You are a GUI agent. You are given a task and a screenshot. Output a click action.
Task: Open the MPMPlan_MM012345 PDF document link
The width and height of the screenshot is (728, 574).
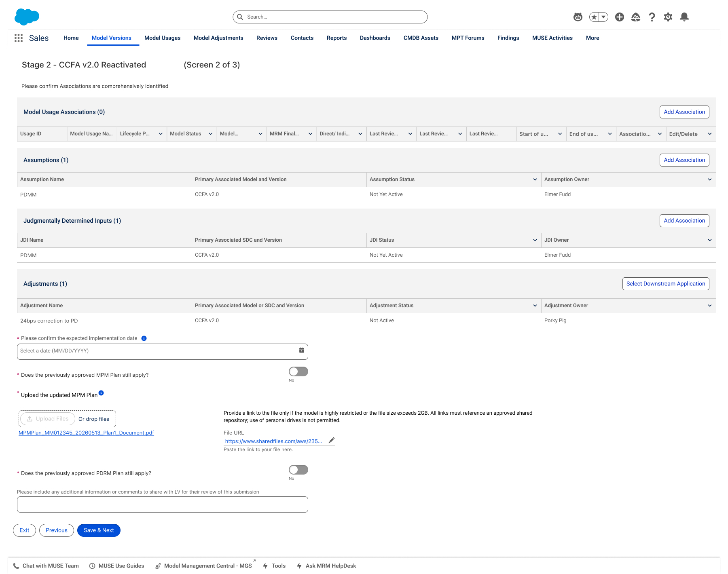86,433
